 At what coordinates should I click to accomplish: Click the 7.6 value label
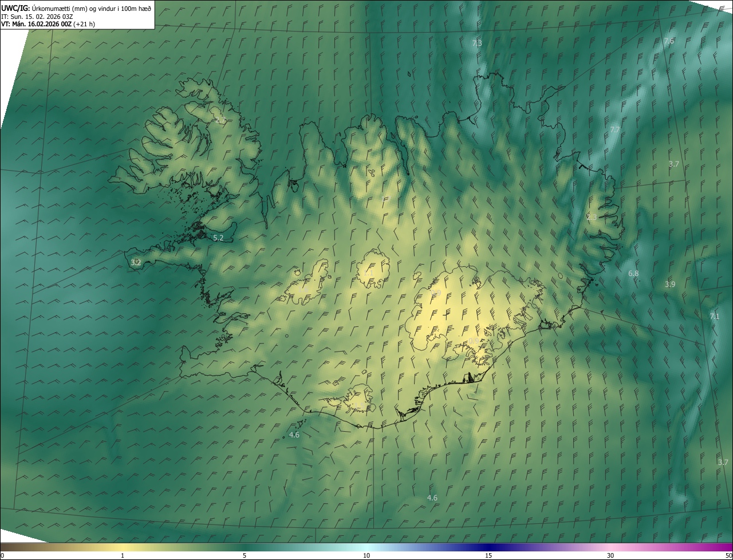point(669,41)
